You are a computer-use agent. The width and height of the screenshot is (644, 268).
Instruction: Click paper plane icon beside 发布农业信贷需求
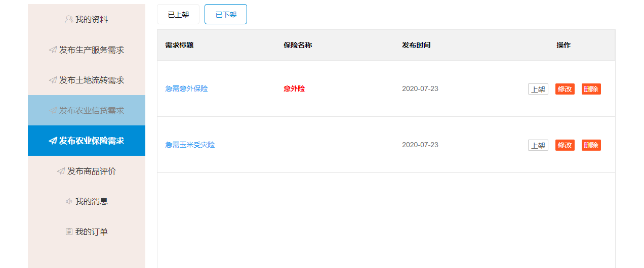[x=53, y=111]
